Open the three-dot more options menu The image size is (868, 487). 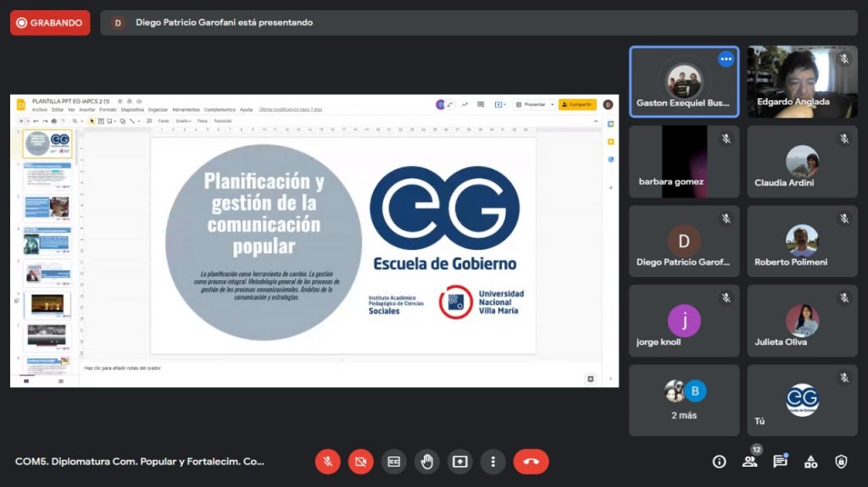click(x=492, y=462)
